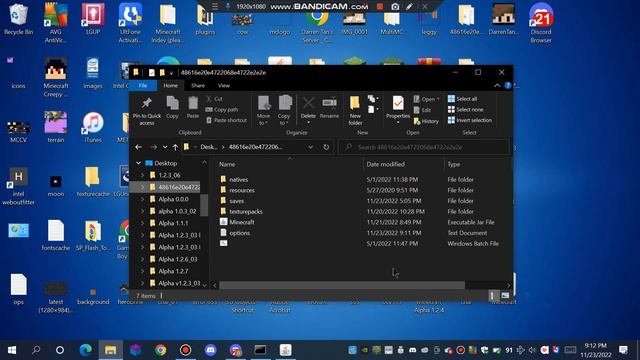Expand the Alpha 1.2.7 tree folder
Viewport: 640px width, 360px height.
click(x=142, y=271)
